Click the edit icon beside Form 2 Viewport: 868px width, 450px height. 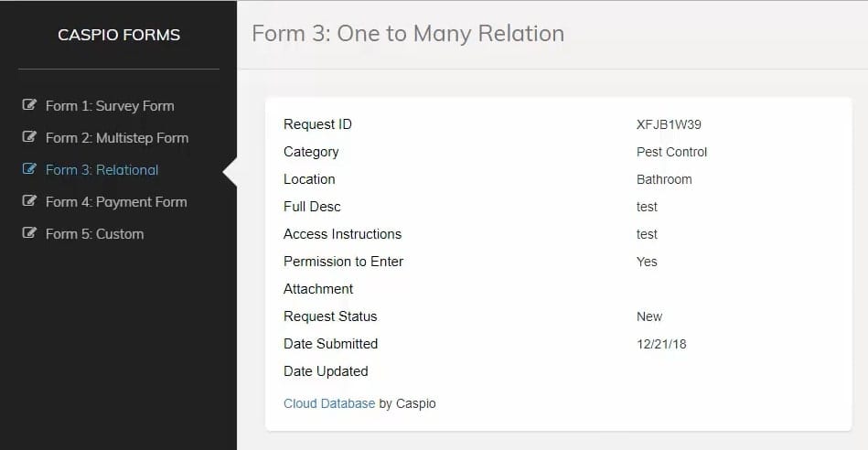(29, 137)
